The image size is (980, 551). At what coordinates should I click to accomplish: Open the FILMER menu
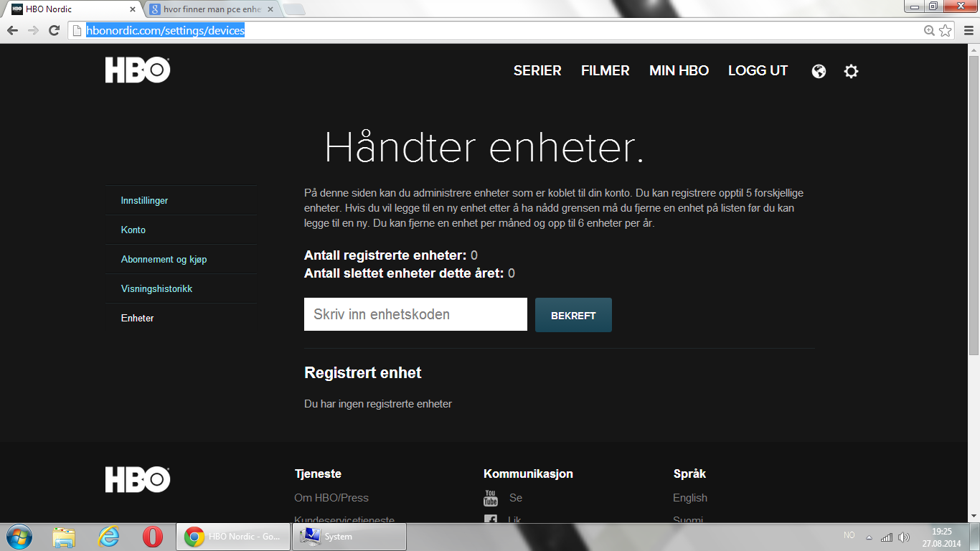(x=606, y=70)
